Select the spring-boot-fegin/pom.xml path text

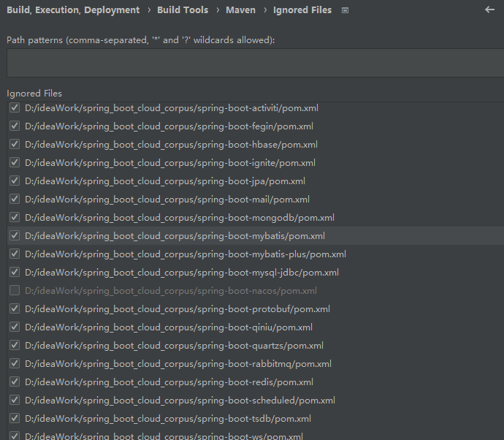169,126
